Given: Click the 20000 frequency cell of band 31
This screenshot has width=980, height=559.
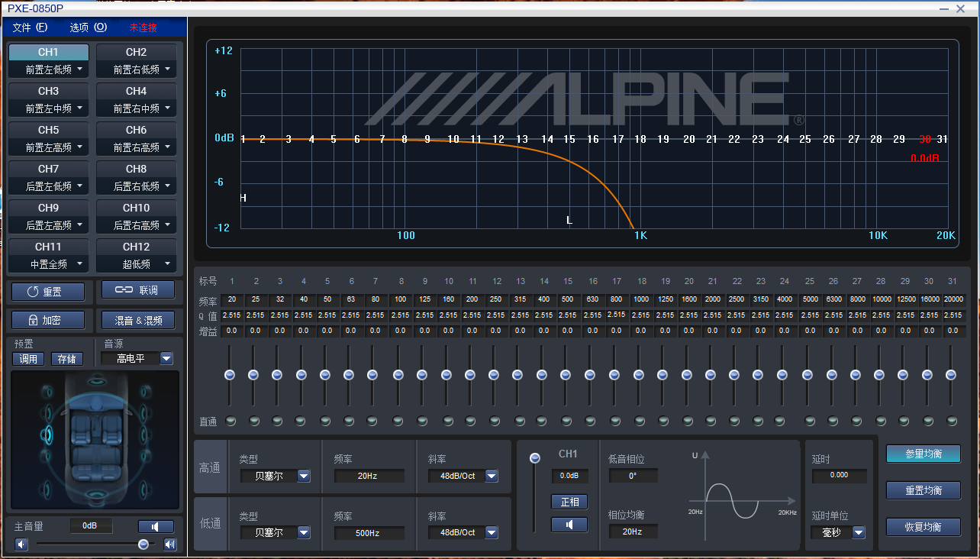Looking at the screenshot, I should 953,300.
